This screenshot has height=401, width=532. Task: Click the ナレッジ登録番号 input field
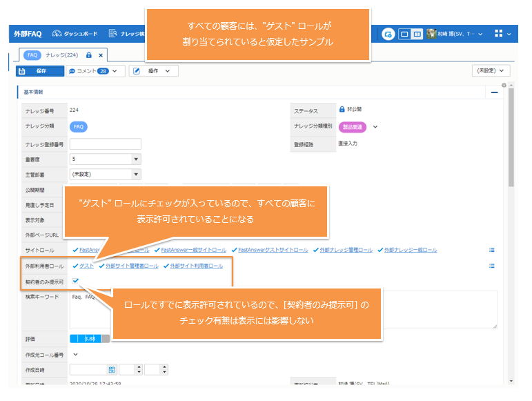(105, 144)
